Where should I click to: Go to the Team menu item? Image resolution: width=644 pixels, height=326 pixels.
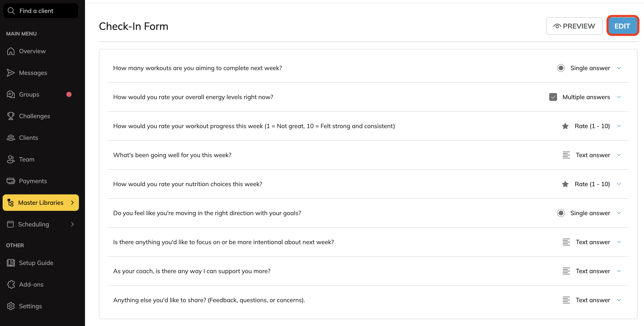click(26, 159)
